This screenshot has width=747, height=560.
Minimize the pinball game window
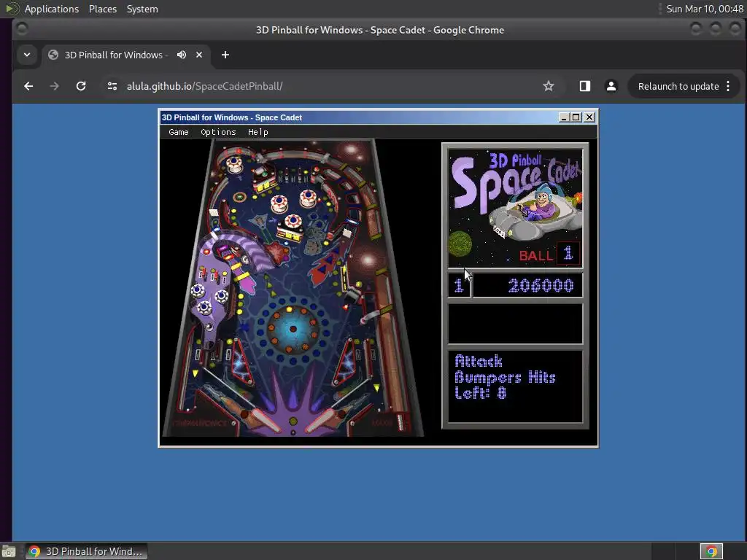click(564, 117)
